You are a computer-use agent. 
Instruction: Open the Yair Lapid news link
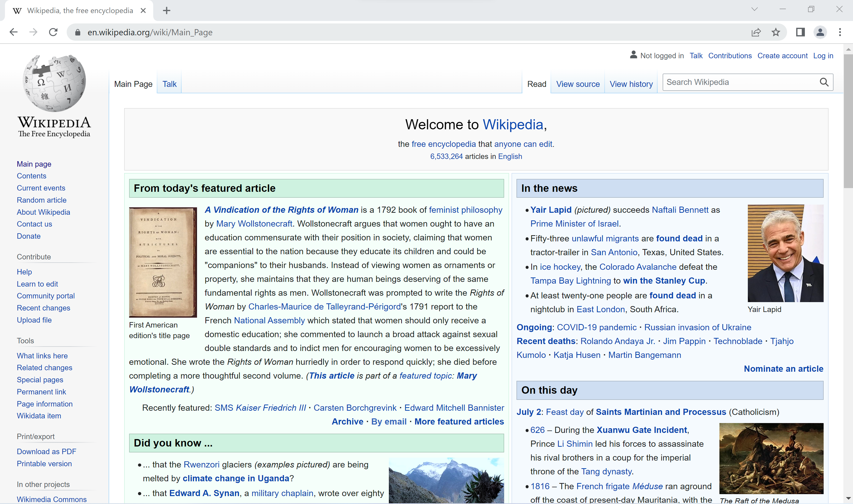point(551,210)
